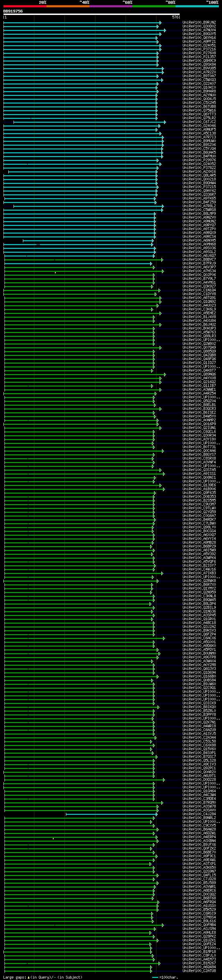
Task: Click the green ~80% identity legend segment
Action: 154,6
